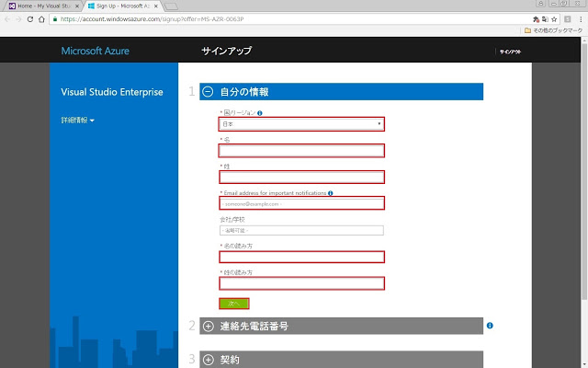Select Sign Up - Microsoft Azure tab
Viewport: 588px width, 368px height.
coord(122,6)
